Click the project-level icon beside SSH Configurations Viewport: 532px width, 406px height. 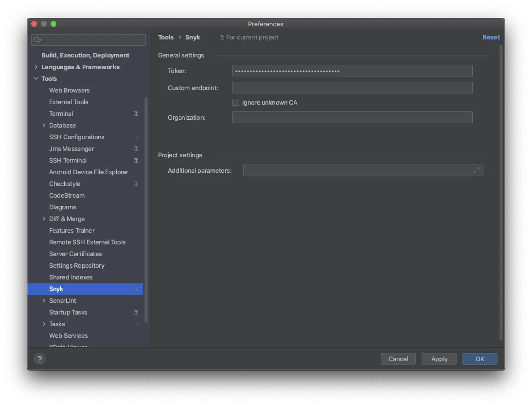click(x=136, y=137)
